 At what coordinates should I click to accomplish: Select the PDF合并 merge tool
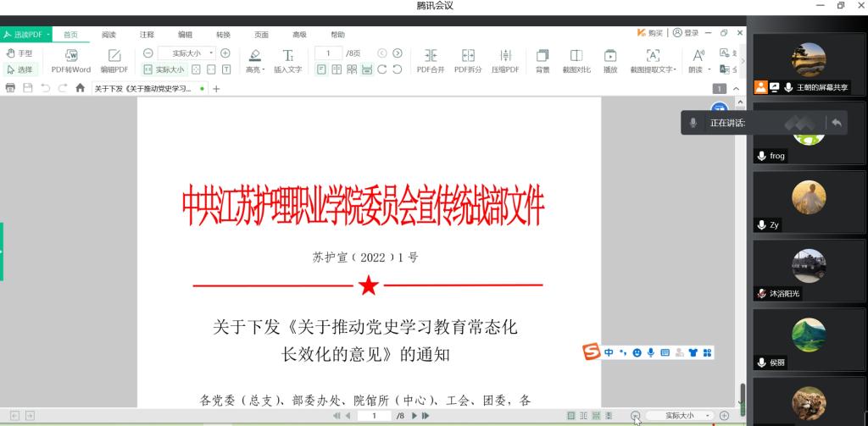point(431,55)
